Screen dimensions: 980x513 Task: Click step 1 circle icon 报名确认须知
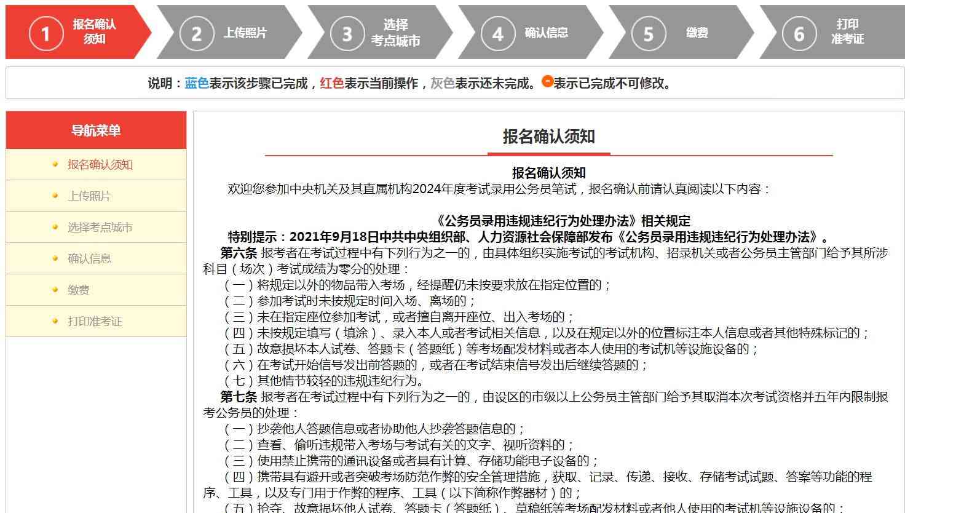coord(46,33)
